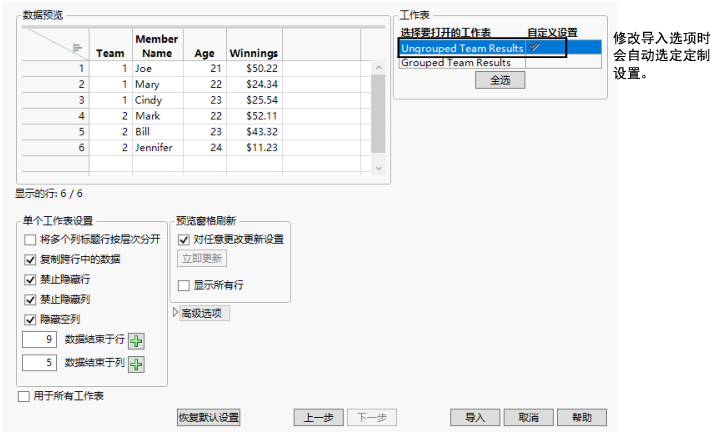Click the 导入 button
The image size is (713, 434).
(x=475, y=417)
